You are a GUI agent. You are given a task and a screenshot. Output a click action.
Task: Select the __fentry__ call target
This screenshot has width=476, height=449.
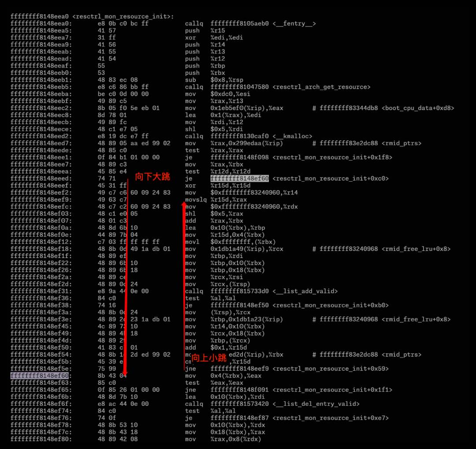pyautogui.click(x=294, y=23)
